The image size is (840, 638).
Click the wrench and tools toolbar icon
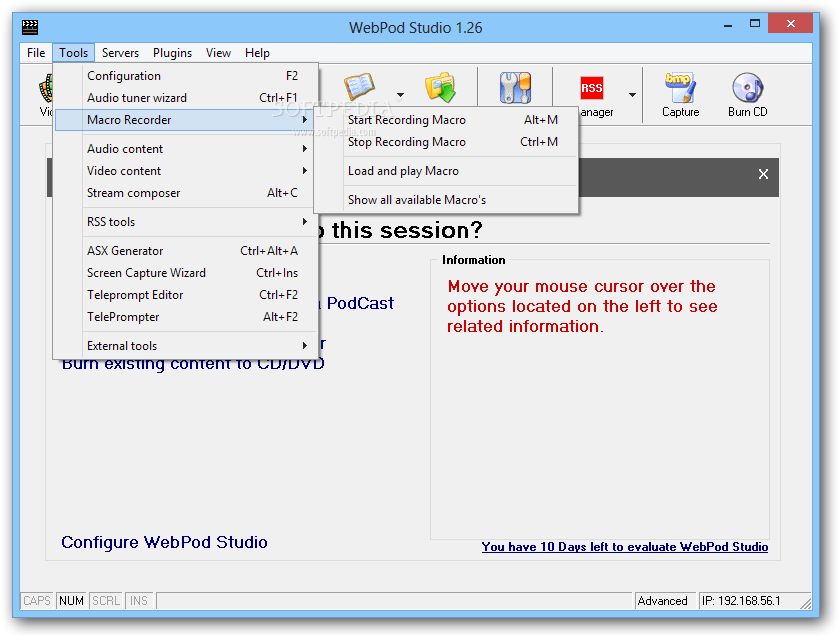(515, 87)
